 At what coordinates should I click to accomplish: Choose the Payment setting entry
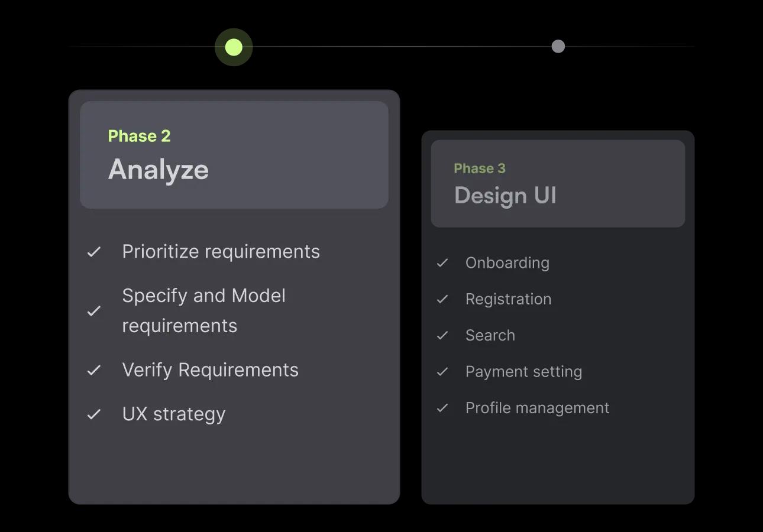point(523,372)
